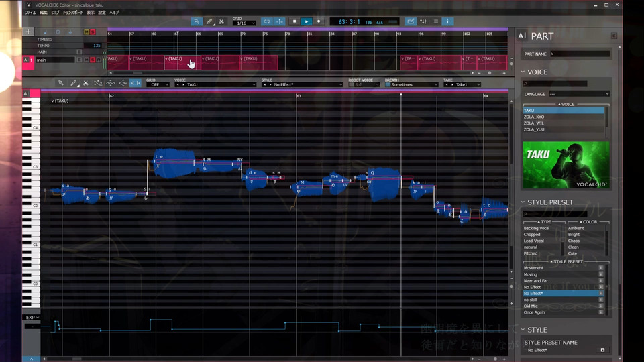The image size is (644, 362).
Task: Open the 表示 menu
Action: coord(91,13)
